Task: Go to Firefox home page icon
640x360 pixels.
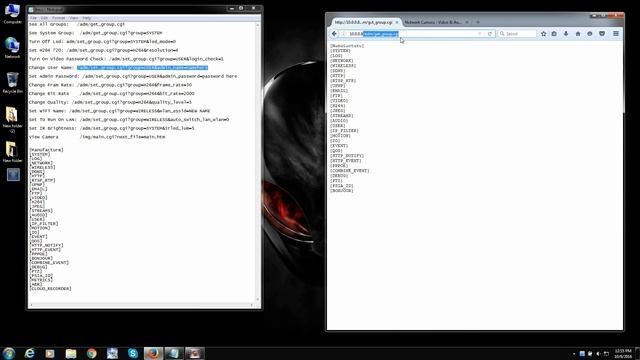Action: 578,34
